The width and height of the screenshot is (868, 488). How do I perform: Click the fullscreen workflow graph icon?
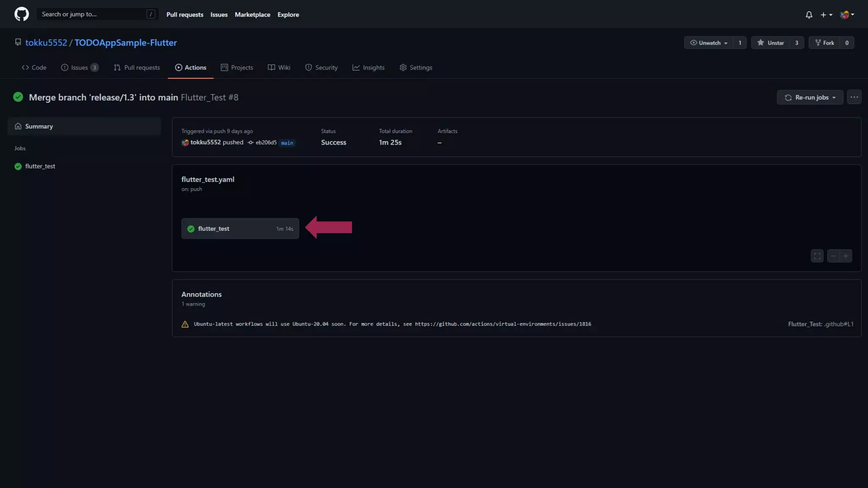point(817,256)
